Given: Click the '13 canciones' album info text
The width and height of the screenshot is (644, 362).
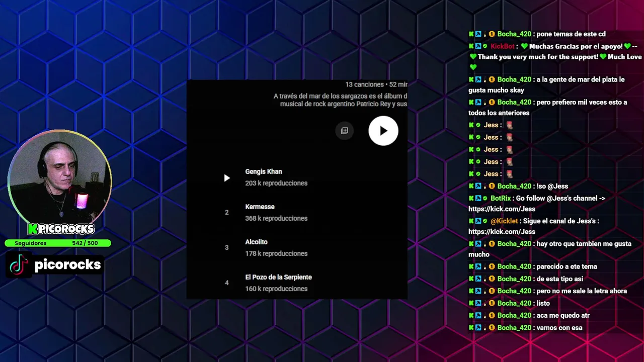Looking at the screenshot, I should point(364,84).
